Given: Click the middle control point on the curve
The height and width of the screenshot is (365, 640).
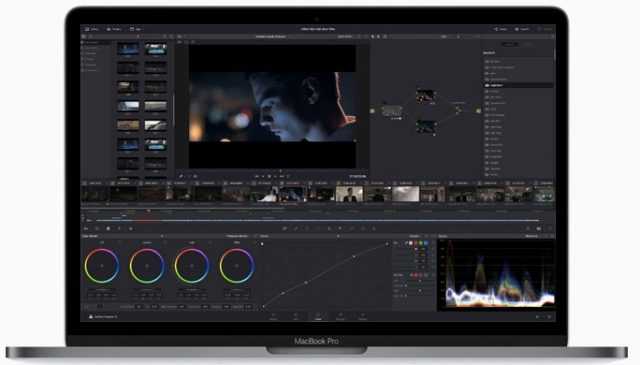Looking at the screenshot, I should pyautogui.click(x=306, y=282).
